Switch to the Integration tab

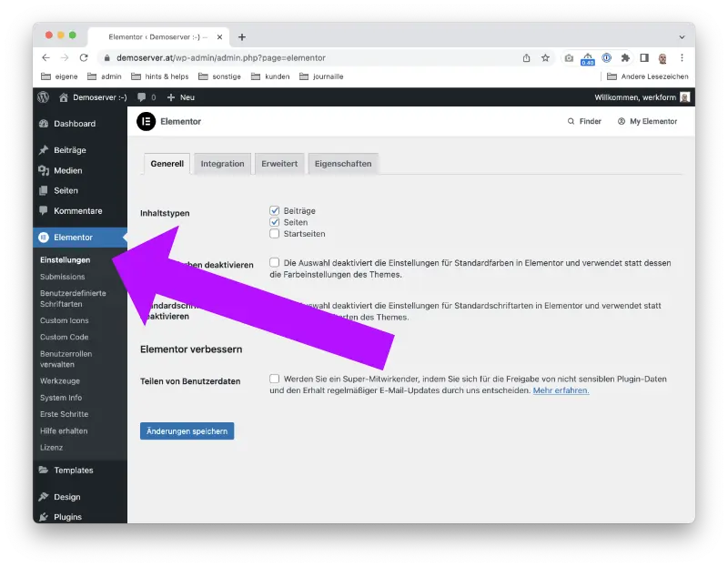point(222,164)
